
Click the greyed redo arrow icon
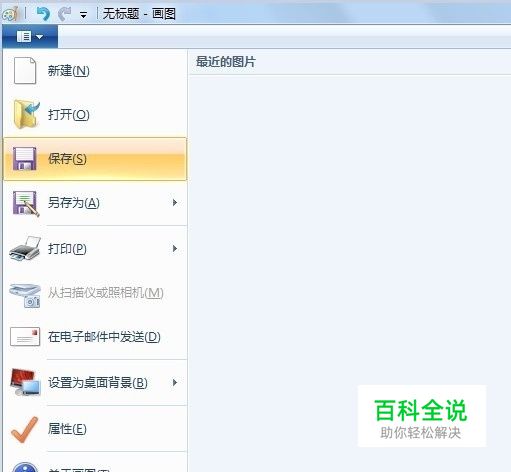point(64,14)
